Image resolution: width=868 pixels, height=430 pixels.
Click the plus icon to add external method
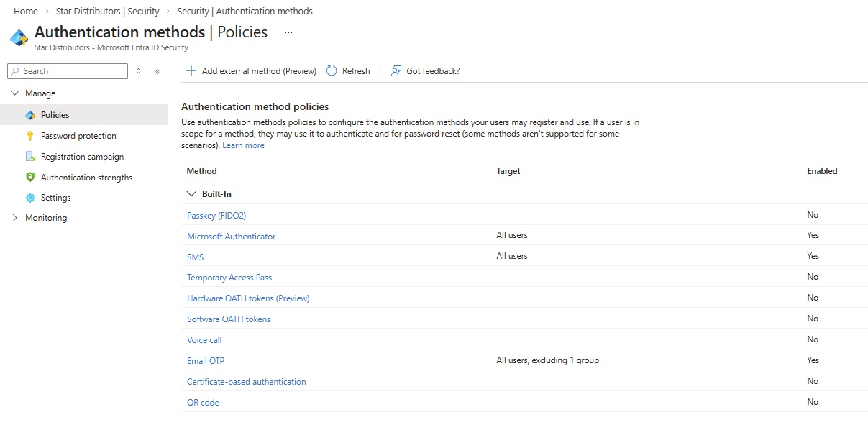[191, 71]
